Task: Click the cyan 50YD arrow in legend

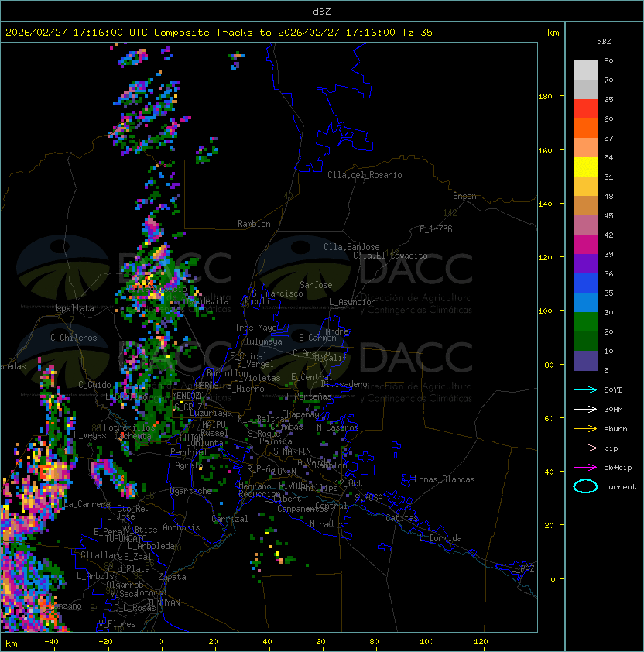Action: click(x=585, y=389)
